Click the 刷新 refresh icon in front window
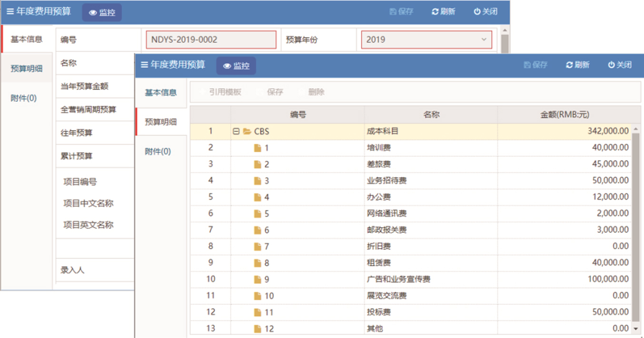The width and height of the screenshot is (644, 338). tap(569, 65)
